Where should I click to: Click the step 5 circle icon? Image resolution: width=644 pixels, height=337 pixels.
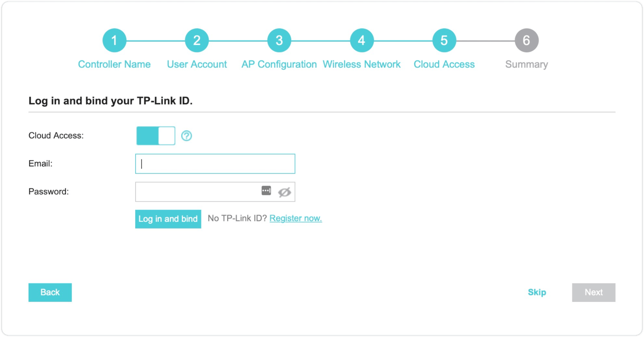pyautogui.click(x=444, y=41)
